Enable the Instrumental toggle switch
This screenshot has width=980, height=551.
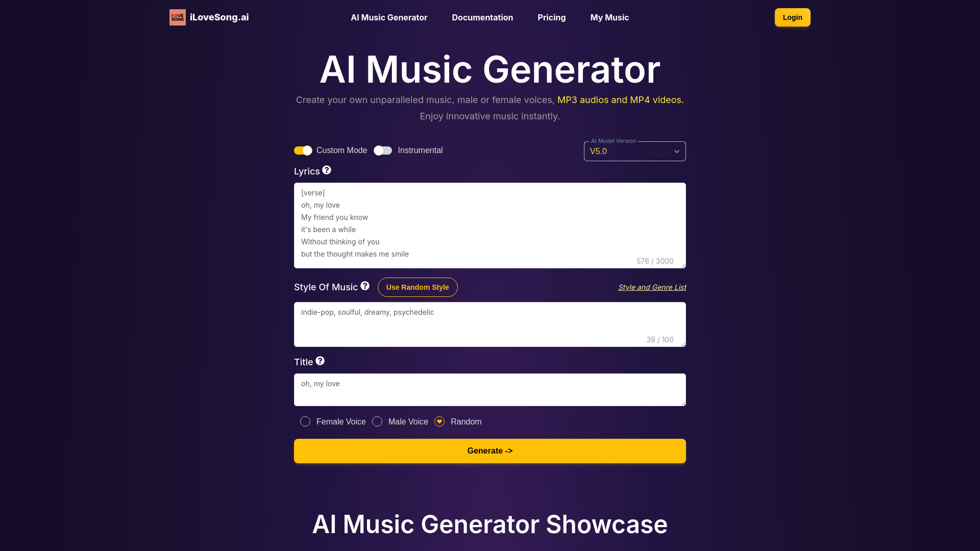pos(382,150)
